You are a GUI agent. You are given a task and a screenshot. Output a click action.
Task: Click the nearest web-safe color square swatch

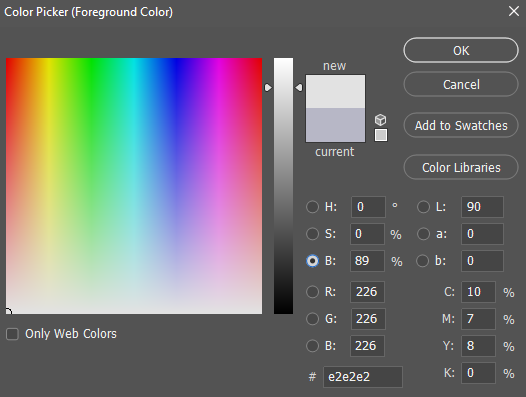coord(381,135)
